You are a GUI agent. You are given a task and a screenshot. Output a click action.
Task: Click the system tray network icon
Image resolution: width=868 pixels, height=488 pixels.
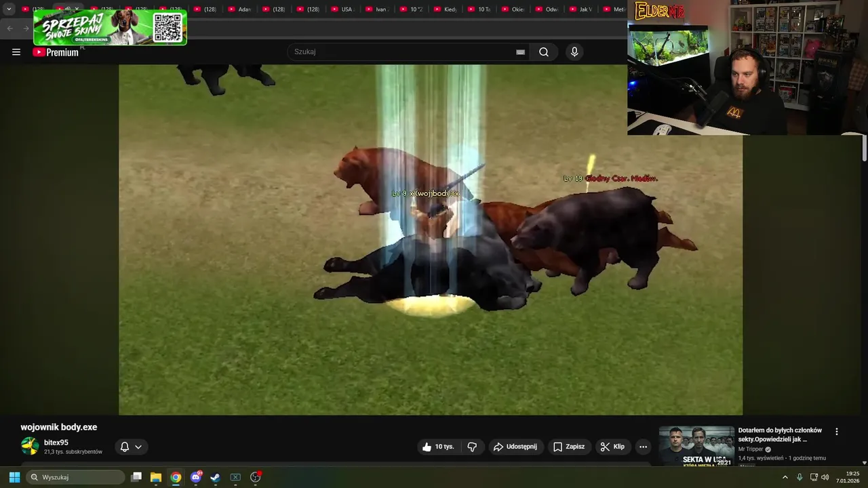814,477
